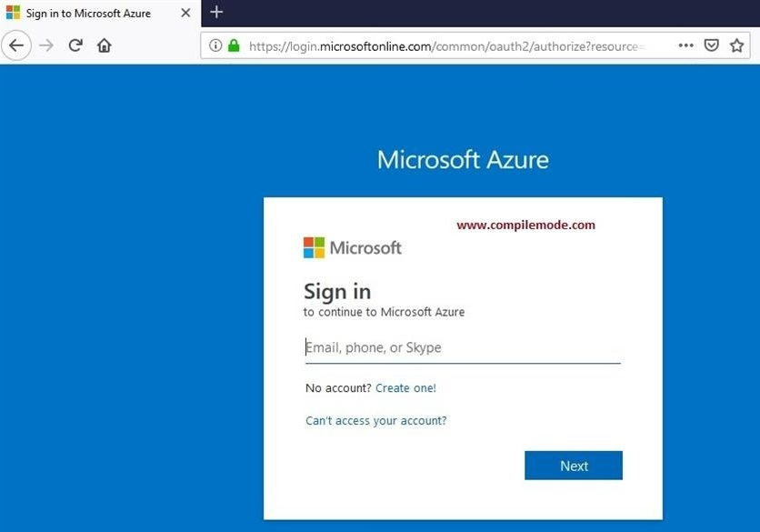760x532 pixels.
Task: Bookmark the page using the star icon
Action: click(x=736, y=45)
